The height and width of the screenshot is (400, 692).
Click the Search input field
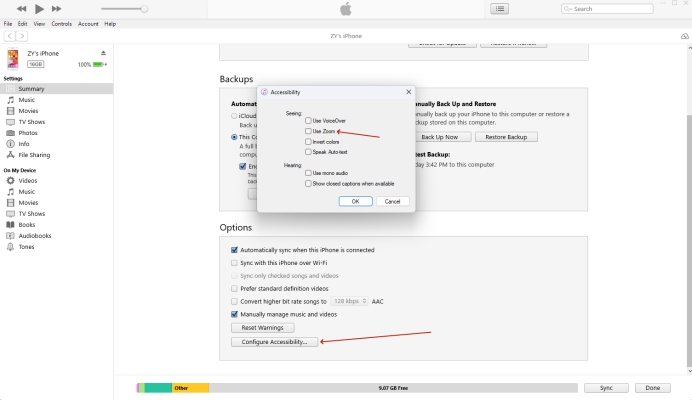tap(607, 9)
